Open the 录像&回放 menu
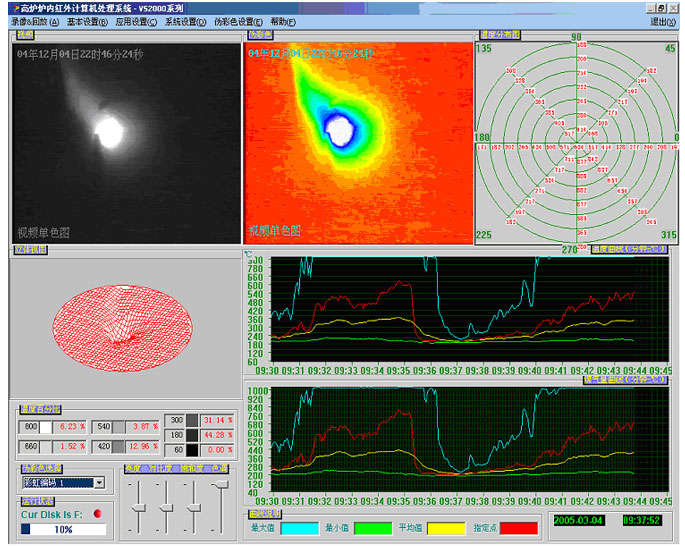 [35, 21]
